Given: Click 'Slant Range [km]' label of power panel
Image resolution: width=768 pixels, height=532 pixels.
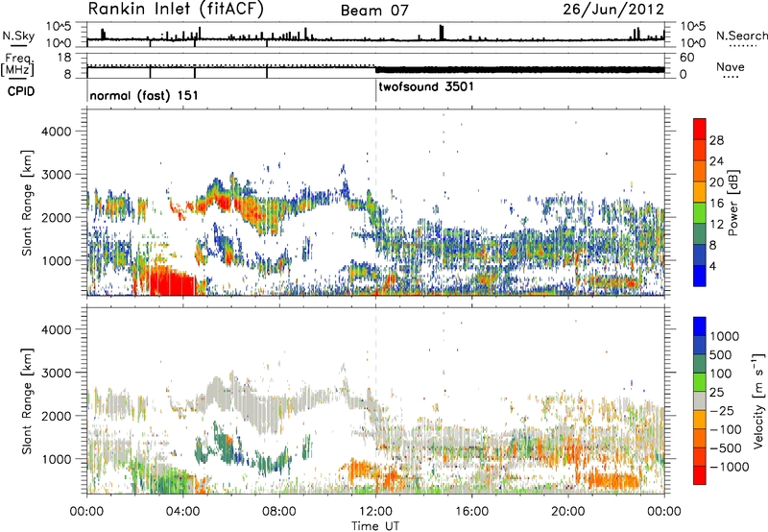Looking at the screenshot, I should (27, 203).
